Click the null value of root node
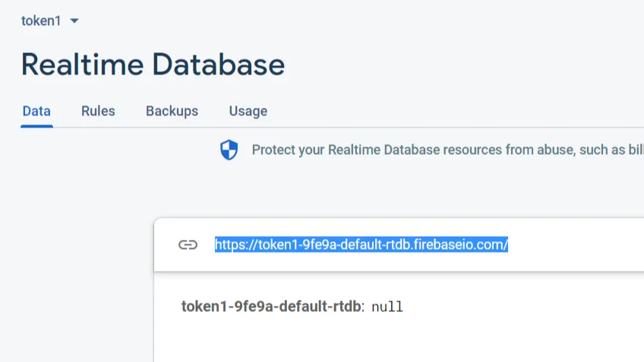Screen dimensions: 644x362 [x=387, y=307]
